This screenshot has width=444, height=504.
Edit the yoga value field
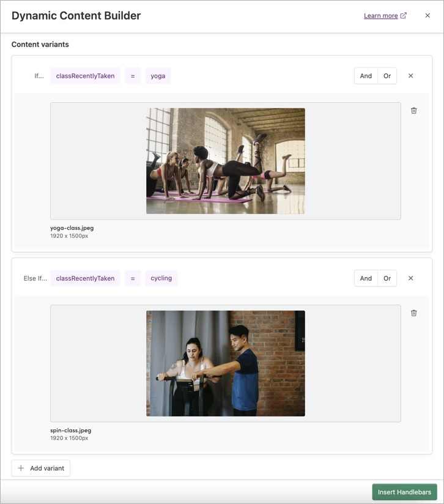(x=158, y=76)
